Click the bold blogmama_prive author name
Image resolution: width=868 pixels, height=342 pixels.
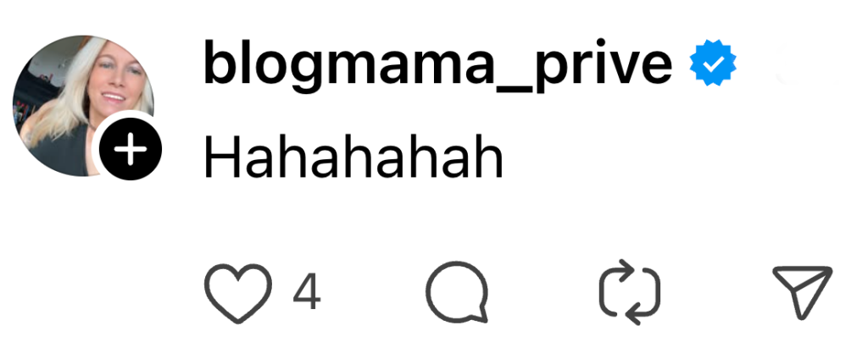[438, 65]
